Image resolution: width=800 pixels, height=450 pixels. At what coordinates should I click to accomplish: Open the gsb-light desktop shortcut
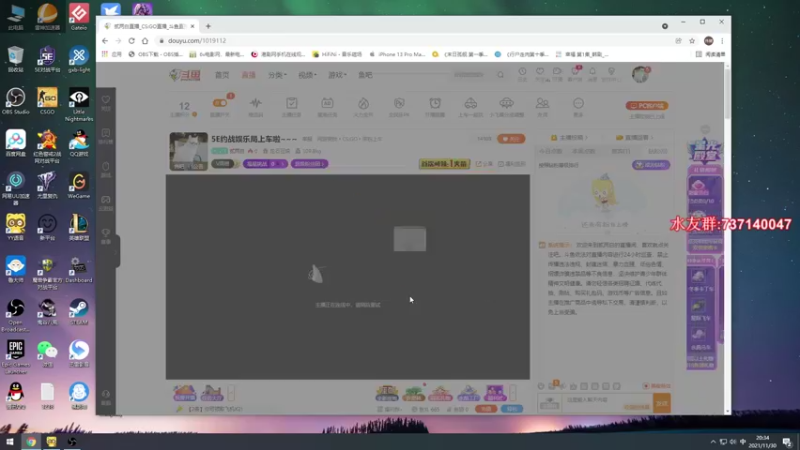coord(79,59)
